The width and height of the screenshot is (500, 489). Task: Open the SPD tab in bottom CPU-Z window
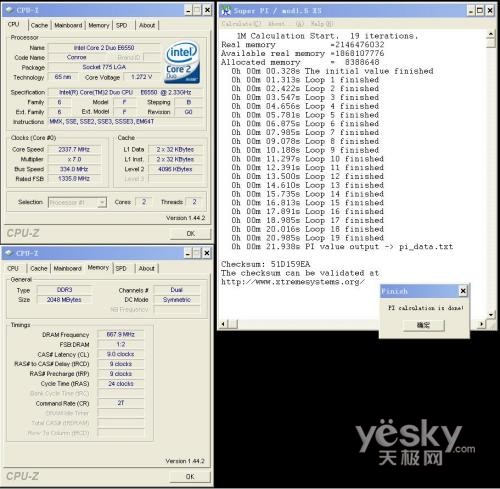tap(121, 268)
